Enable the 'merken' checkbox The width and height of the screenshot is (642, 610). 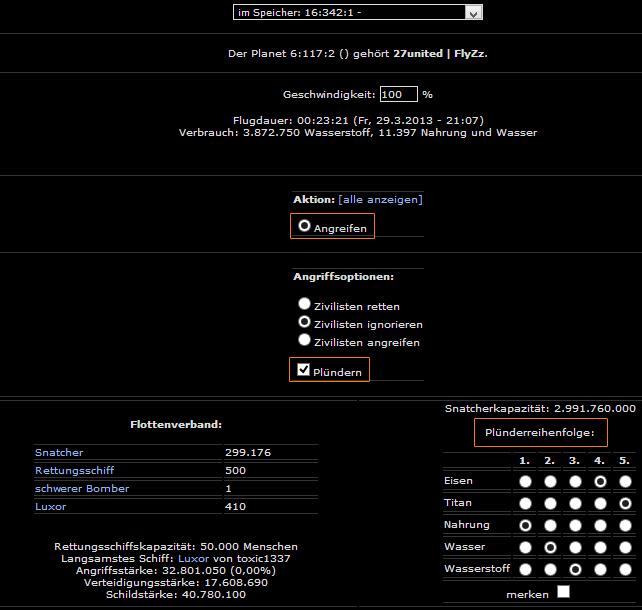click(x=563, y=592)
